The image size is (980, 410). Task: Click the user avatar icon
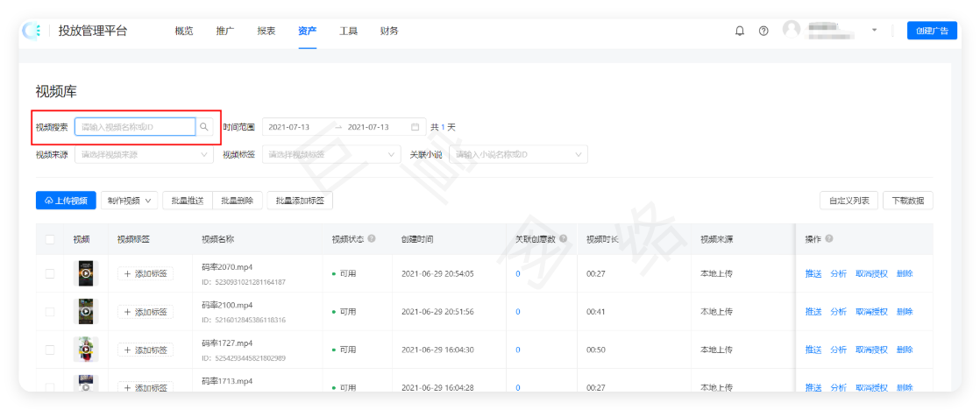(792, 30)
